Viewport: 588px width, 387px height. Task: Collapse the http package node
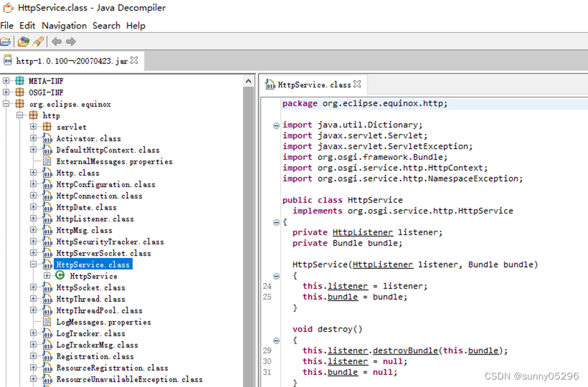pyautogui.click(x=19, y=115)
